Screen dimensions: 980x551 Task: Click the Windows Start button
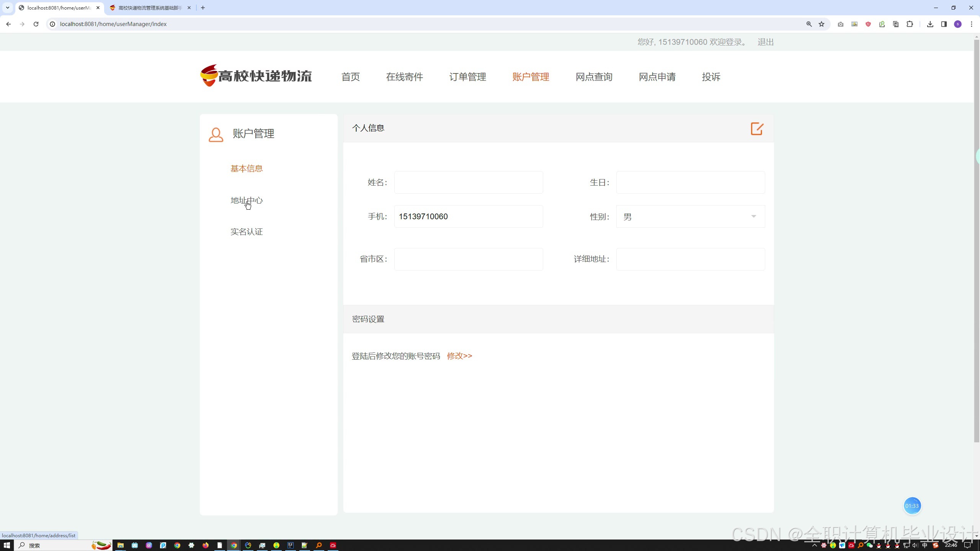[7, 545]
